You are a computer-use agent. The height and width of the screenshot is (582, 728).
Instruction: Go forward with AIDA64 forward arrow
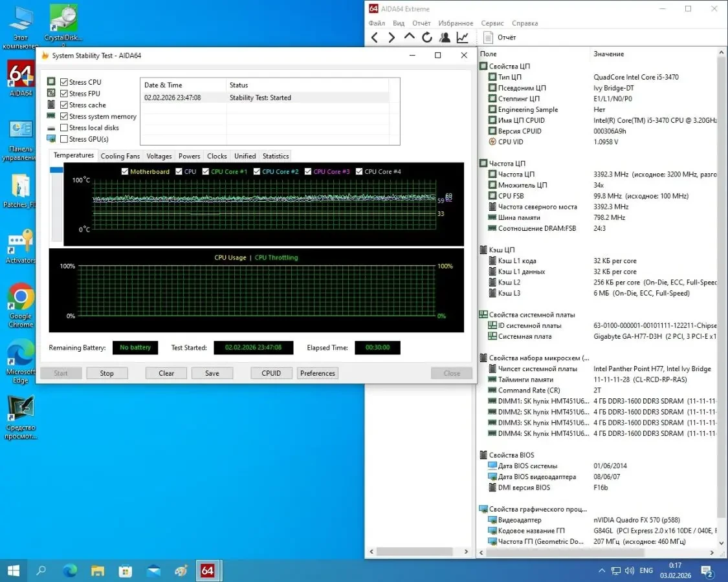[392, 38]
